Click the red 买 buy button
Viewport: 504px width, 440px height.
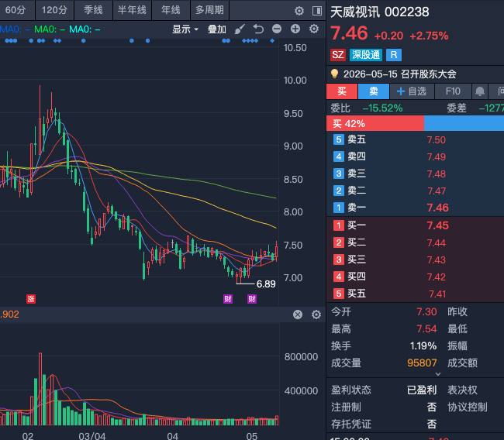pyautogui.click(x=342, y=91)
